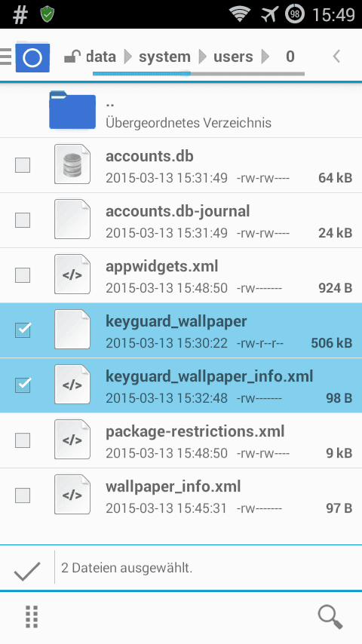The image size is (362, 644).
Task: Open the grid actions menu icon
Action: pyautogui.click(x=32, y=617)
